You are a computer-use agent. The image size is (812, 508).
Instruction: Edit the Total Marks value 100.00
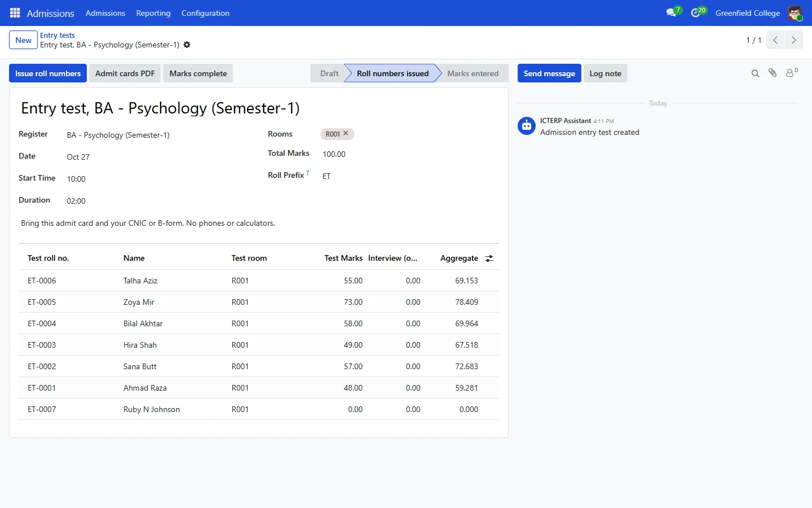coord(410,154)
